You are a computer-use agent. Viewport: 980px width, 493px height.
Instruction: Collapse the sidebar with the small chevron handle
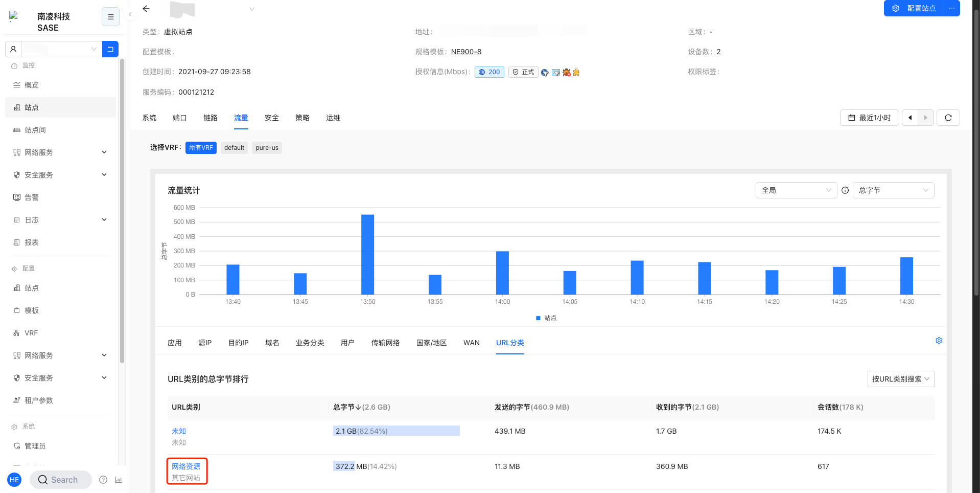pyautogui.click(x=130, y=14)
